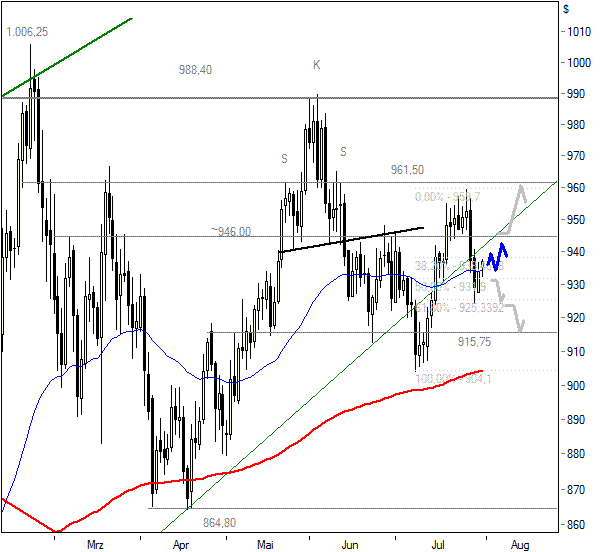Viewport: 600px width, 552px height.
Task: Click the Jun month axis label
Action: pos(350,544)
